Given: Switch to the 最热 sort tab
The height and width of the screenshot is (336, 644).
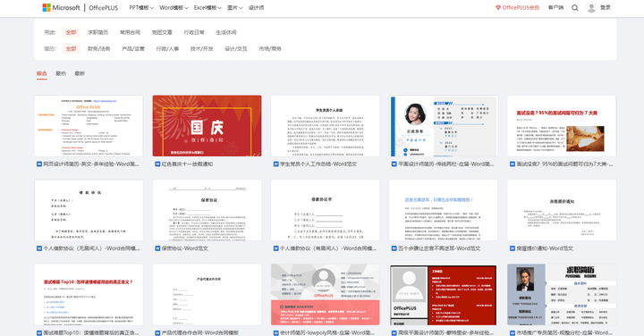Looking at the screenshot, I should pos(61,74).
